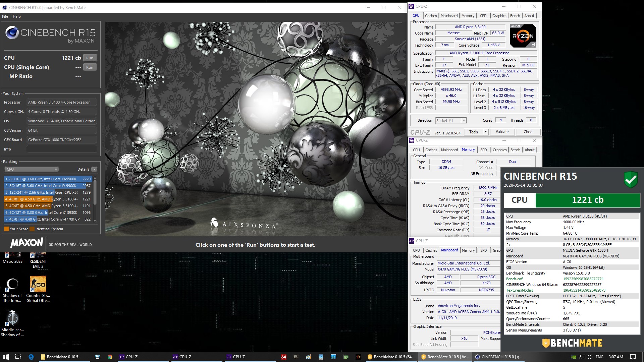
Task: Select ranking row 1 i9-9900K 2220
Action: point(48,179)
